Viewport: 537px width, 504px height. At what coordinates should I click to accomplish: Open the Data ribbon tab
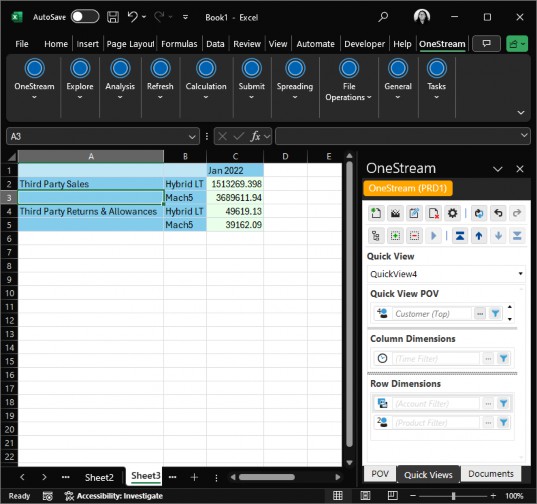coord(215,44)
